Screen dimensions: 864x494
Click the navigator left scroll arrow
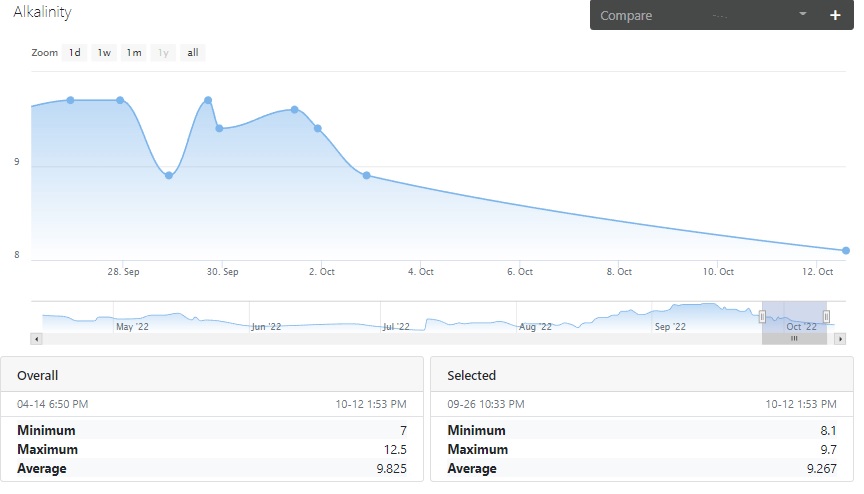[36, 339]
